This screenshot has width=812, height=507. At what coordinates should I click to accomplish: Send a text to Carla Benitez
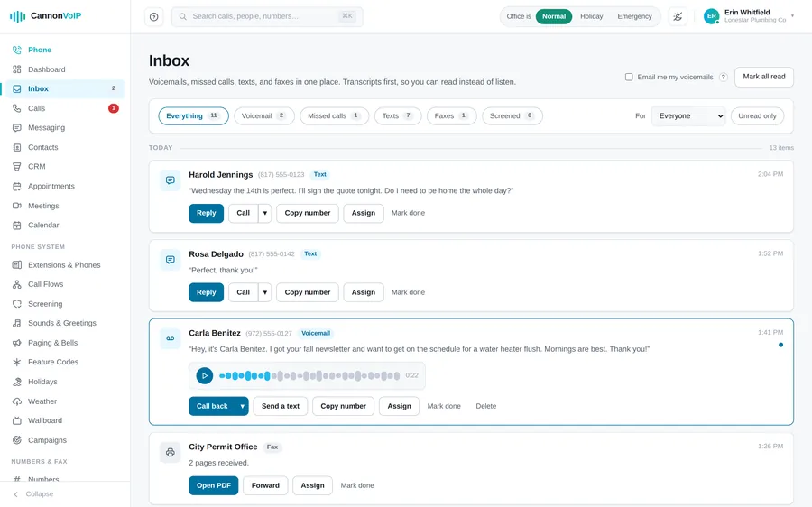point(281,407)
